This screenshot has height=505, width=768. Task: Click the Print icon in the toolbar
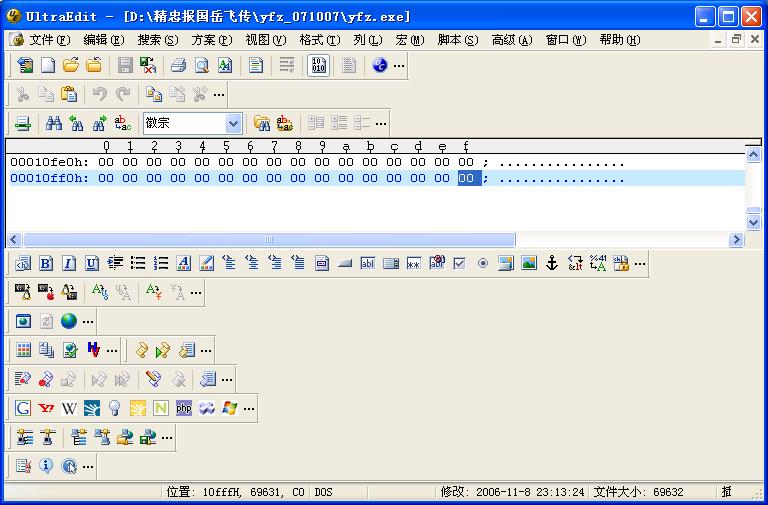point(177,66)
